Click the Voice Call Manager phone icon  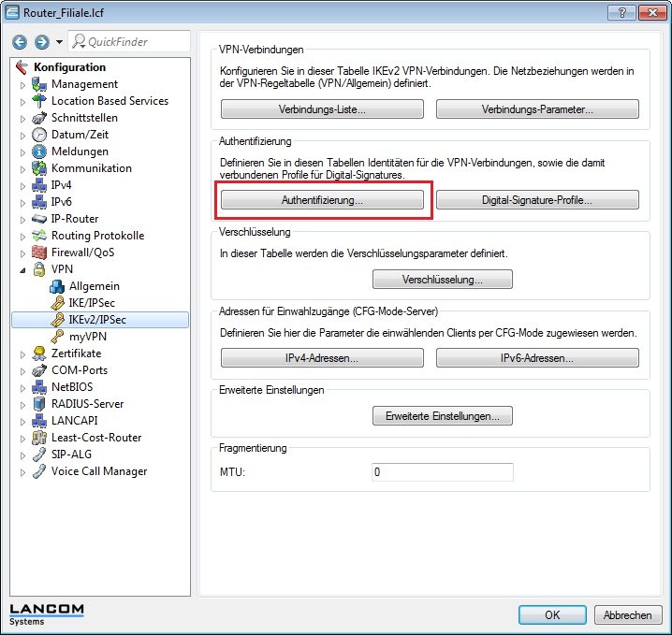tap(39, 471)
